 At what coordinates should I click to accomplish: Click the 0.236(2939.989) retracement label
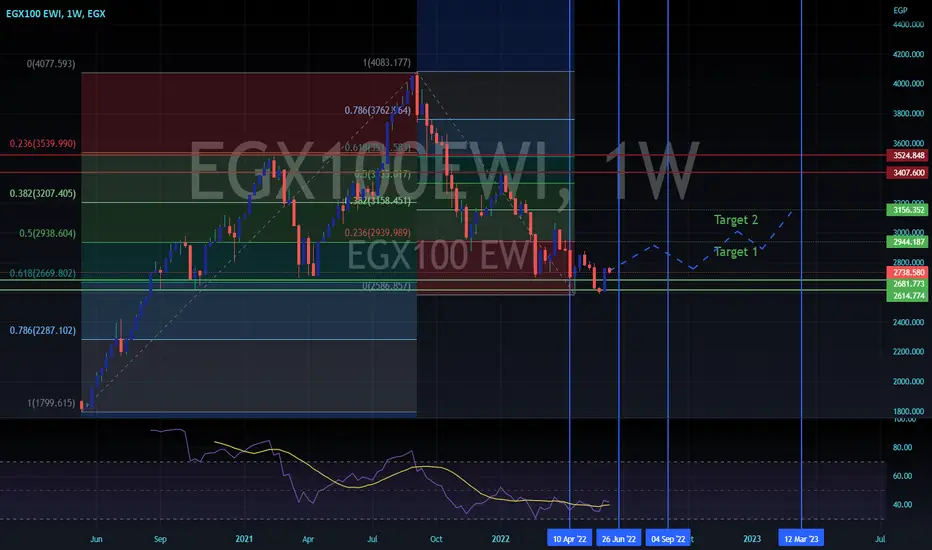point(377,232)
